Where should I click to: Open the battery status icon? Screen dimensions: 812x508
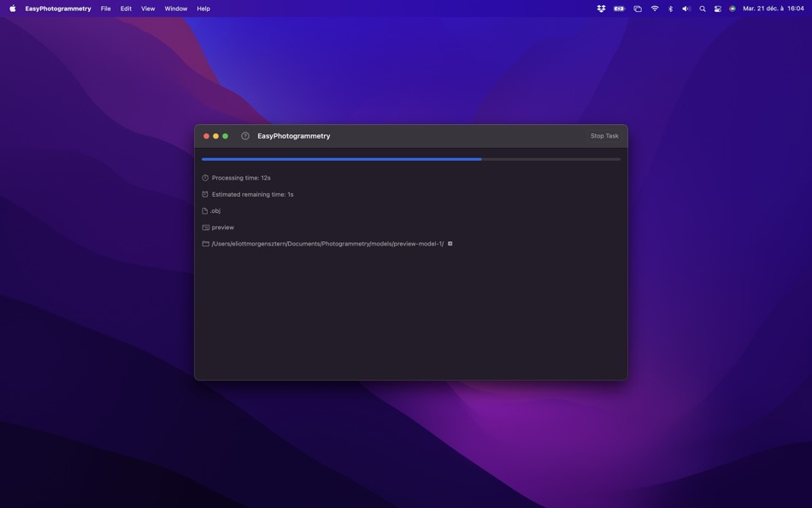coord(619,9)
